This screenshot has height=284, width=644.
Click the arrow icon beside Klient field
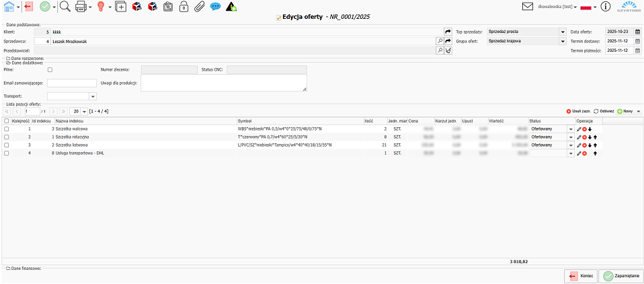tap(448, 32)
